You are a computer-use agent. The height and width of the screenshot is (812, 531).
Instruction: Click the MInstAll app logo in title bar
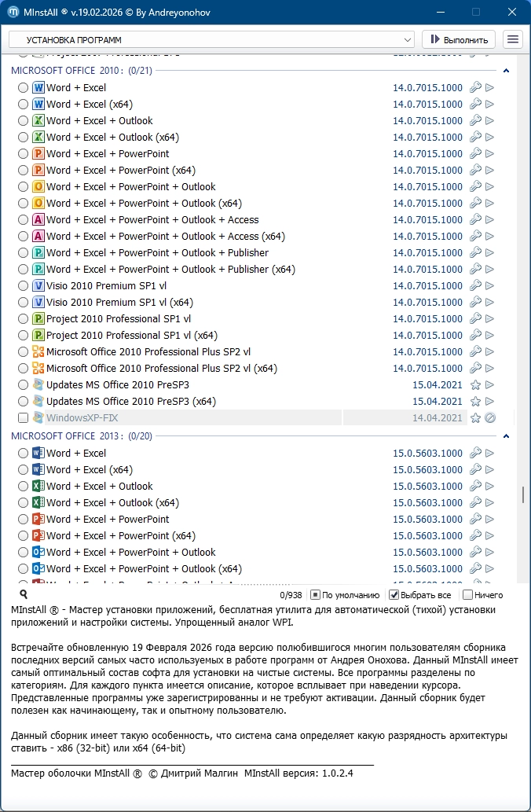click(13, 12)
